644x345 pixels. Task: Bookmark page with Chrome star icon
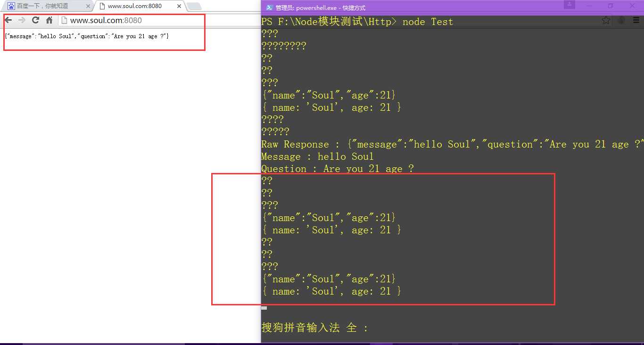click(606, 20)
